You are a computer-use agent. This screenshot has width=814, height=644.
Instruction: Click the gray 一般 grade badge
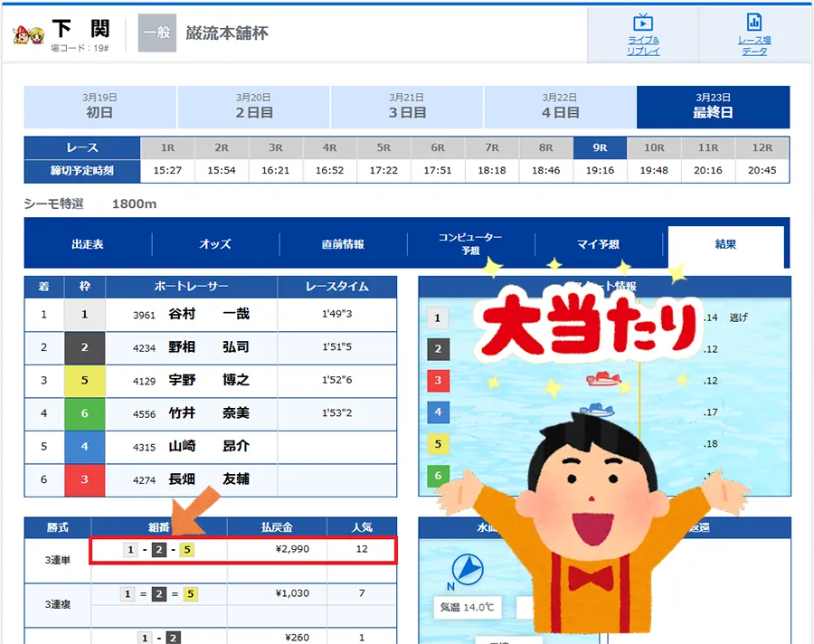click(x=156, y=33)
